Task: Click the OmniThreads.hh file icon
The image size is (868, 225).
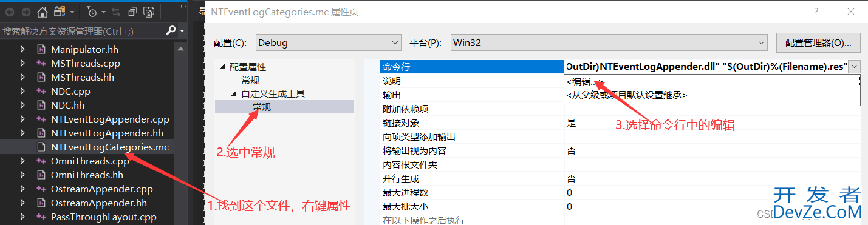Action: pyautogui.click(x=41, y=175)
